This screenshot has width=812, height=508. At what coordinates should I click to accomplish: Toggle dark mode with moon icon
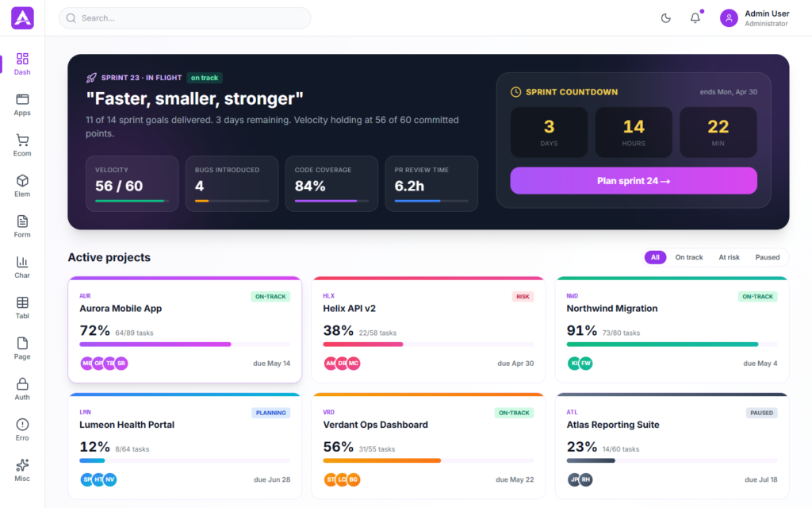click(x=666, y=18)
